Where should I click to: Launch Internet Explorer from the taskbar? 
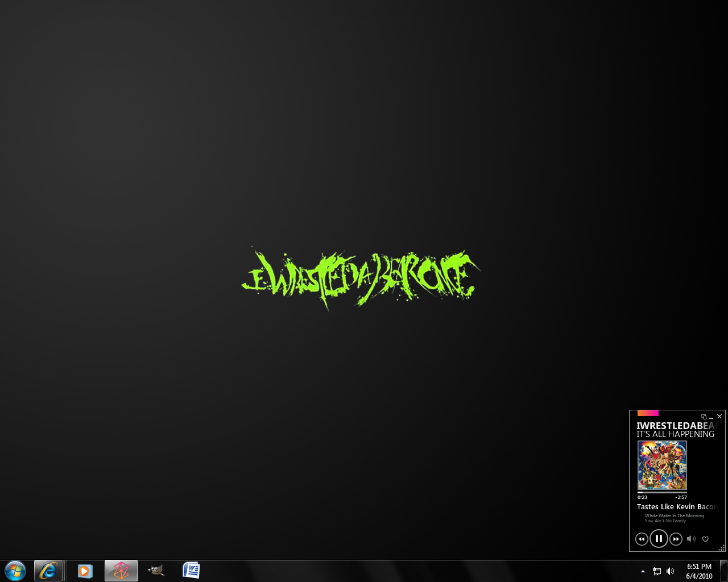pos(48,571)
